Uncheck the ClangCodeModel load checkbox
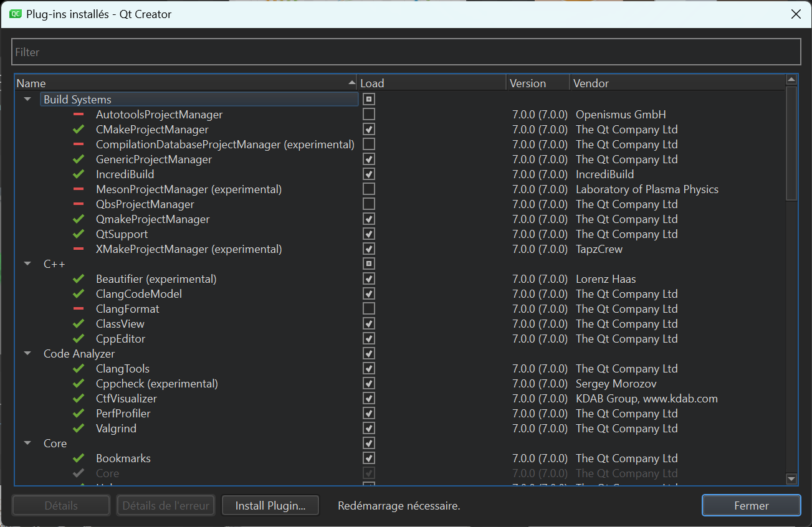The width and height of the screenshot is (812, 527). [369, 294]
